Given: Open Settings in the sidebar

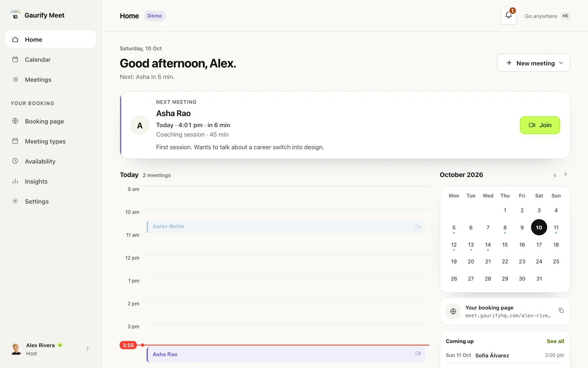Looking at the screenshot, I should coord(51,202).
